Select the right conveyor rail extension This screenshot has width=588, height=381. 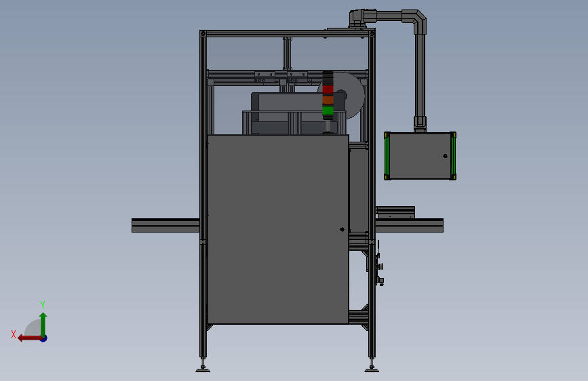pyautogui.click(x=409, y=225)
